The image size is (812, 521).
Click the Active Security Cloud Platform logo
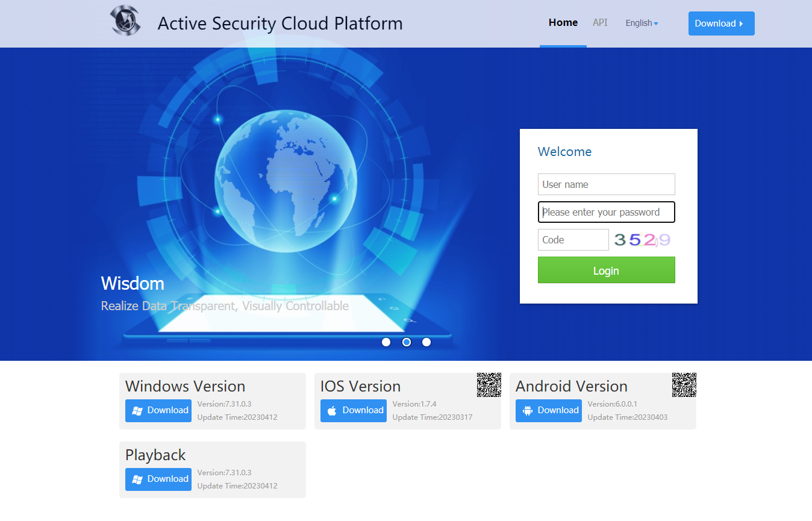(x=125, y=21)
